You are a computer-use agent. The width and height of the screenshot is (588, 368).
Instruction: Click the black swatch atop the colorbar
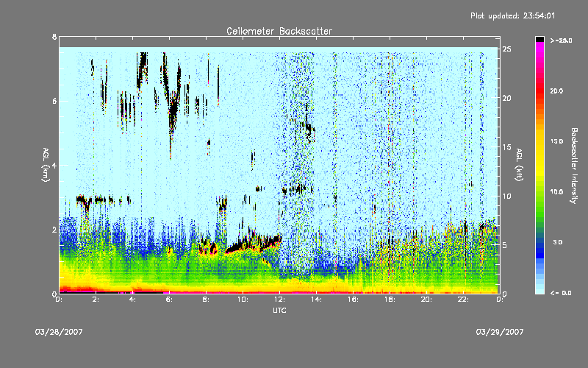539,39
